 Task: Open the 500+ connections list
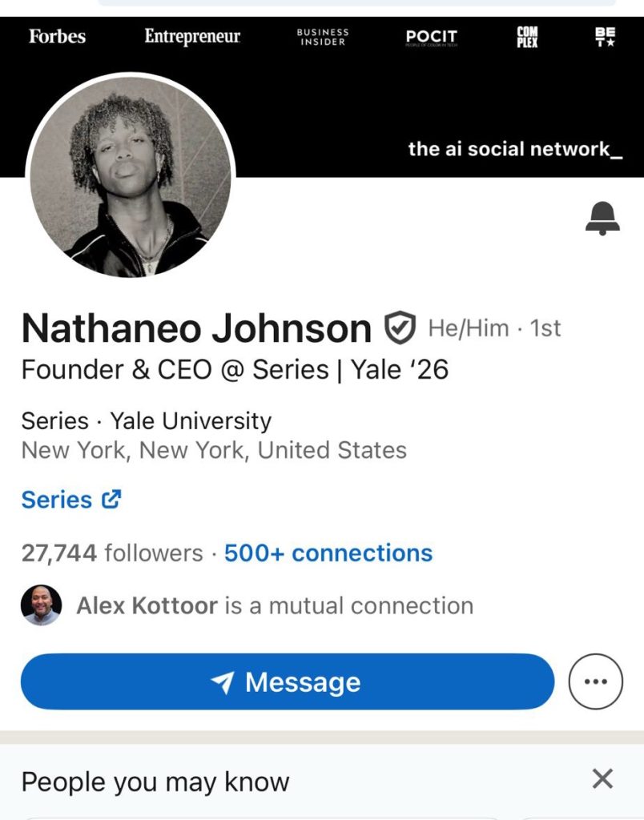click(328, 553)
